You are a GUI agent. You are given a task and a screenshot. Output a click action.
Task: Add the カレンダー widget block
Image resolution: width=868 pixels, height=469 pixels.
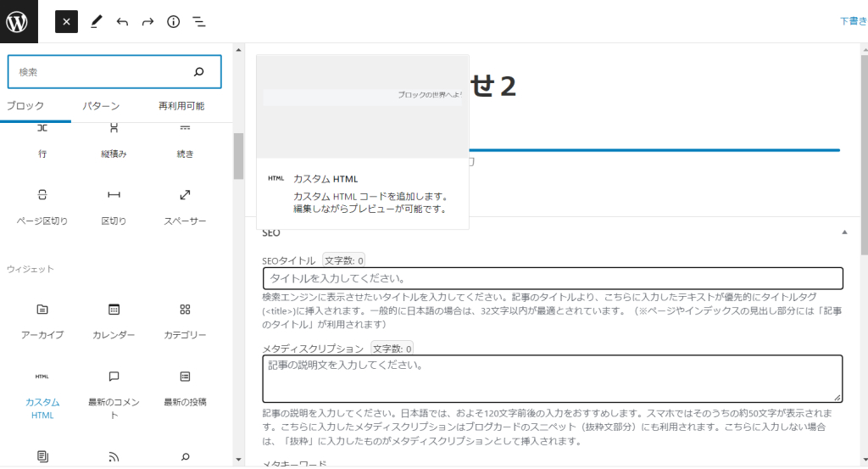pyautogui.click(x=114, y=320)
